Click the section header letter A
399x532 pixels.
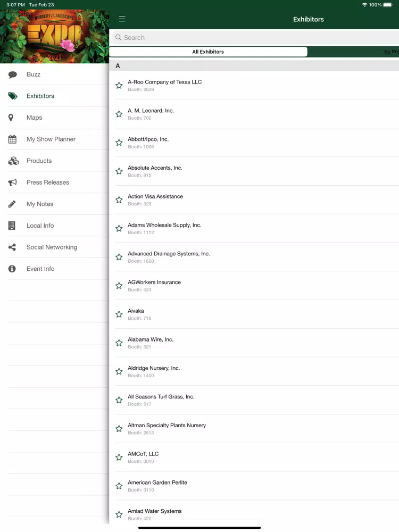pos(118,66)
